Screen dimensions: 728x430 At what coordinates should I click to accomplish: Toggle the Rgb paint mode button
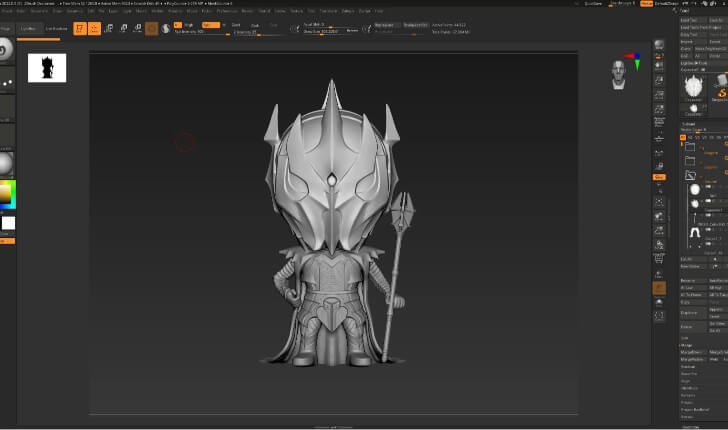coord(211,25)
